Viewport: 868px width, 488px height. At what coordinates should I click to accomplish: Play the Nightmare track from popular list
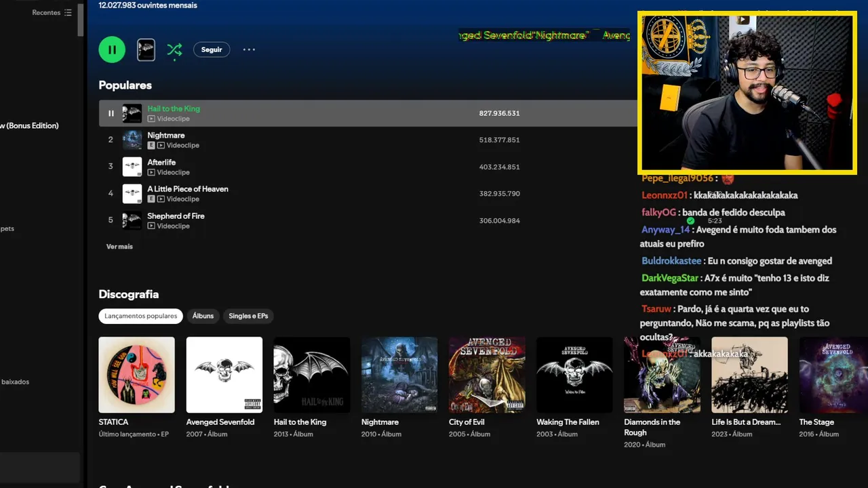point(166,136)
